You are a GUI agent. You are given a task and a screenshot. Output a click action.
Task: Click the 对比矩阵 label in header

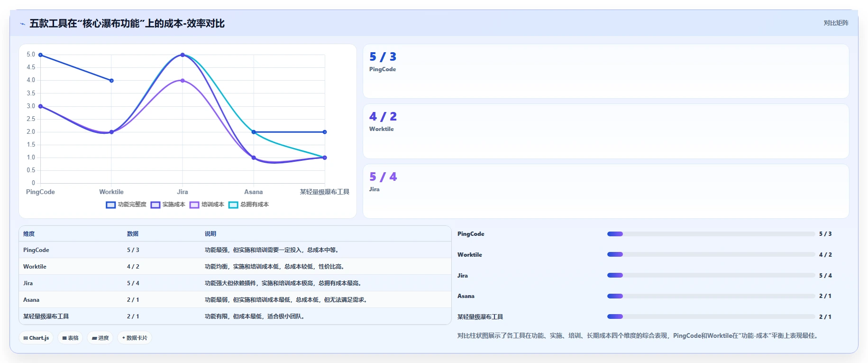[836, 23]
